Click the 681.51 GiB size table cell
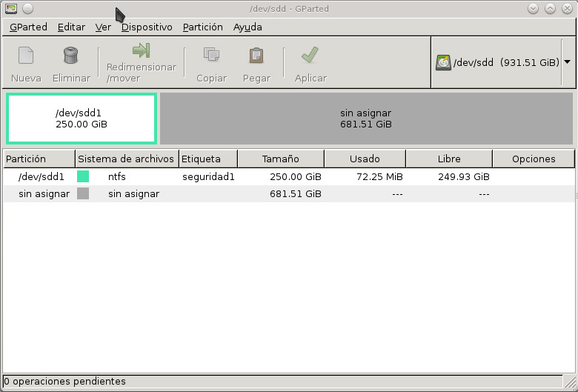Screen dimensions: 578x392 [x=295, y=193]
